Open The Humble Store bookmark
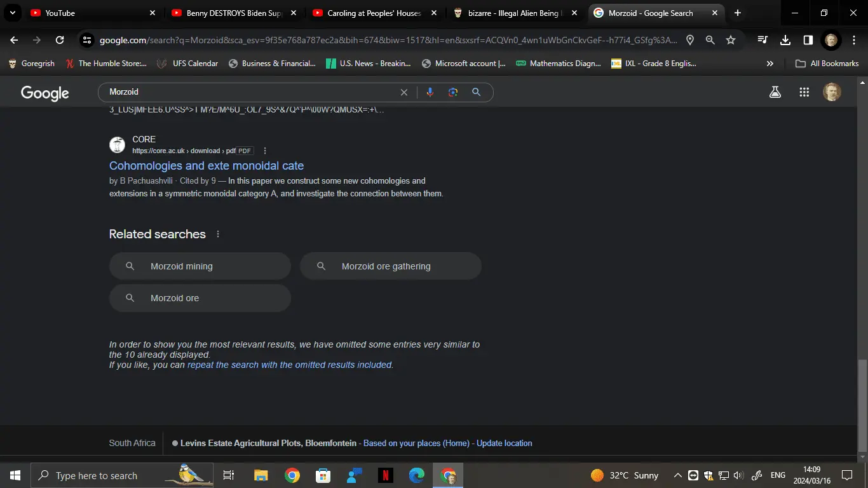This screenshot has height=488, width=868. (x=105, y=64)
